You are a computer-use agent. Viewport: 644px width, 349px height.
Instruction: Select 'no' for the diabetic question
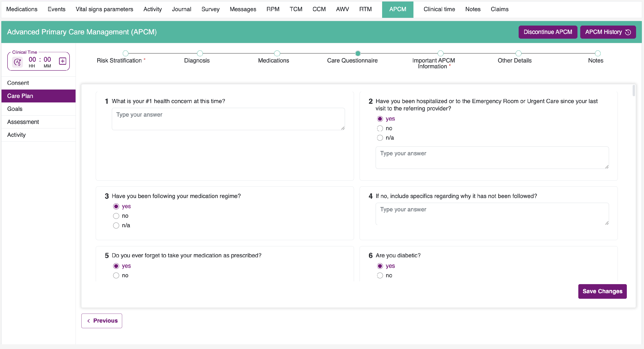[380, 276]
